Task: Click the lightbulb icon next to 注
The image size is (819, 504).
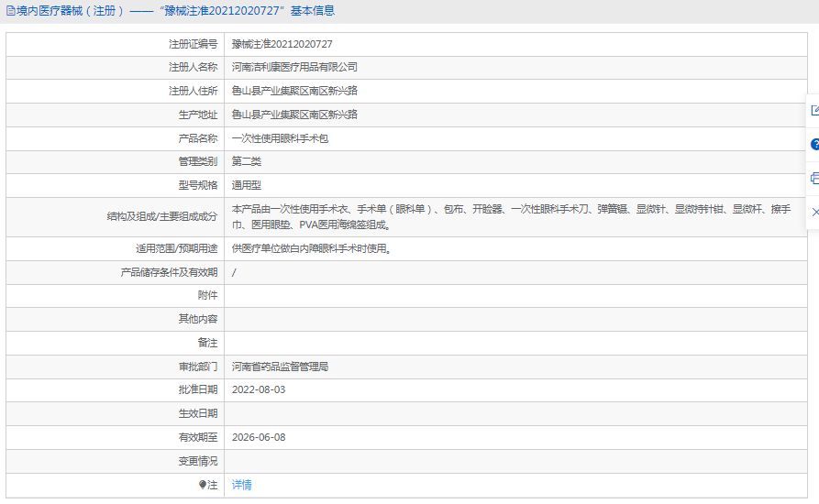Action: (x=203, y=485)
